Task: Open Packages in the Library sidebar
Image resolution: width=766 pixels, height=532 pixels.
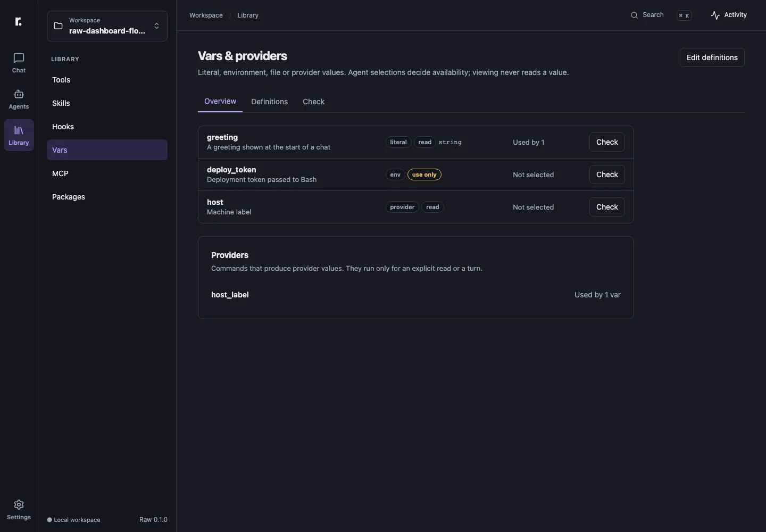Action: point(107,197)
